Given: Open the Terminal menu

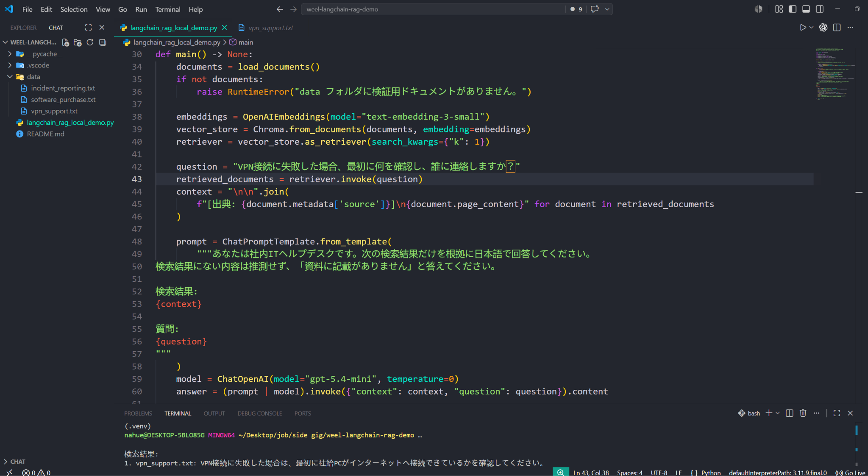Looking at the screenshot, I should 167,9.
